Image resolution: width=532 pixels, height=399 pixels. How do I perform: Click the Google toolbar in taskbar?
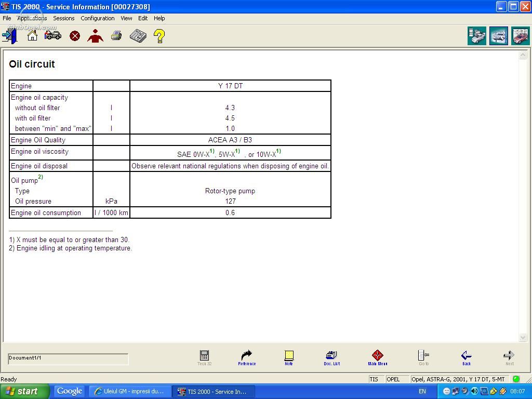(x=69, y=391)
